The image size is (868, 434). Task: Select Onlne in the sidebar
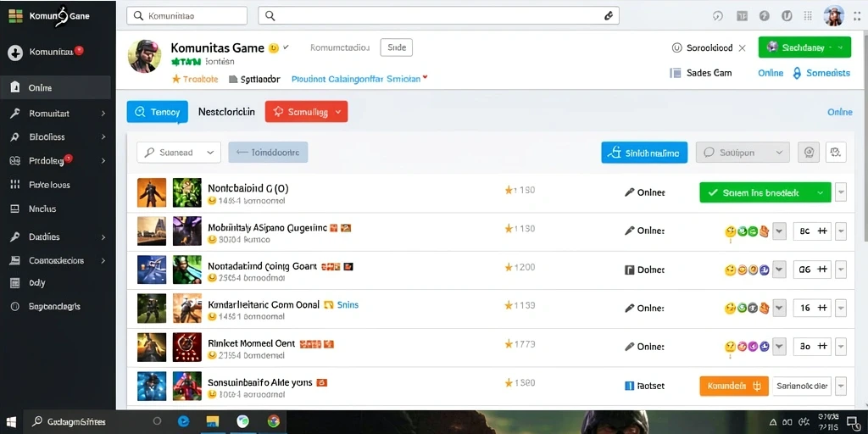pyautogui.click(x=55, y=87)
